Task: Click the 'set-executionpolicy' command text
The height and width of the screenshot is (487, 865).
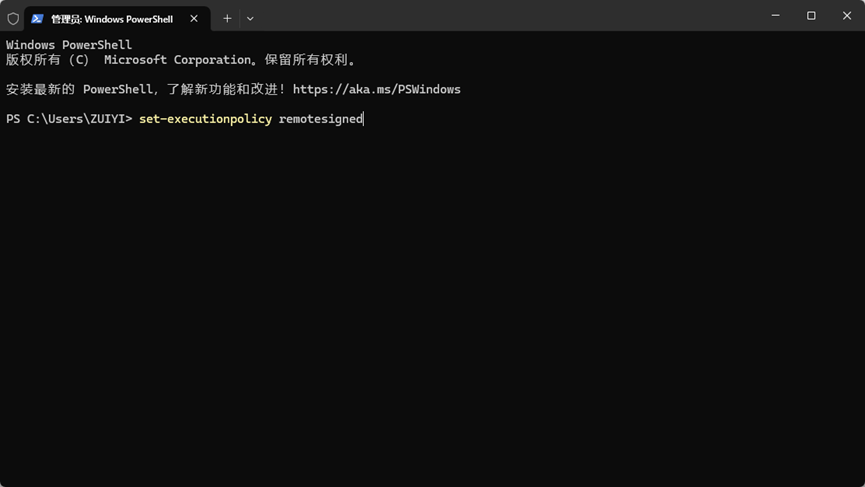Action: coord(205,119)
